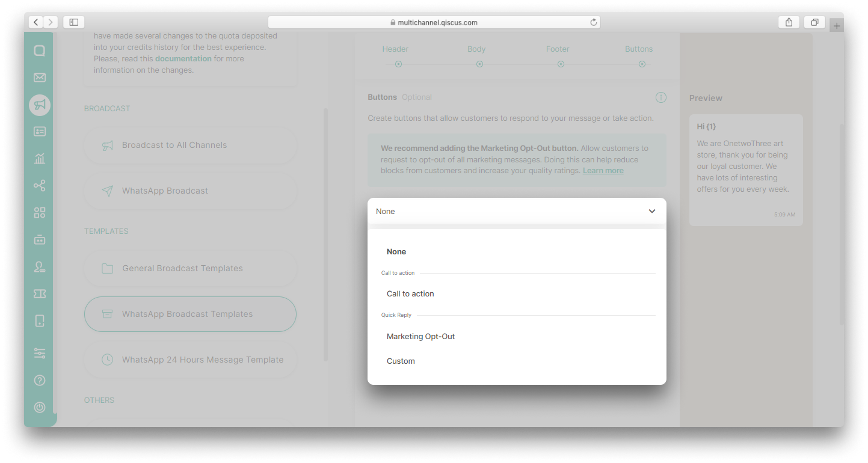Open the chat inbox sidebar icon

pos(40,51)
